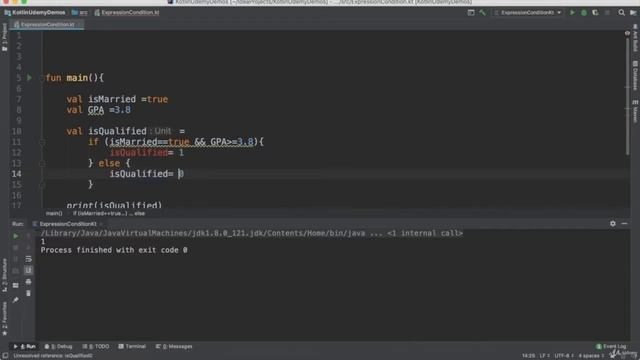Click the Run panel's restore layout icon
This screenshot has width=640, height=360.
pyautogui.click(x=16, y=285)
